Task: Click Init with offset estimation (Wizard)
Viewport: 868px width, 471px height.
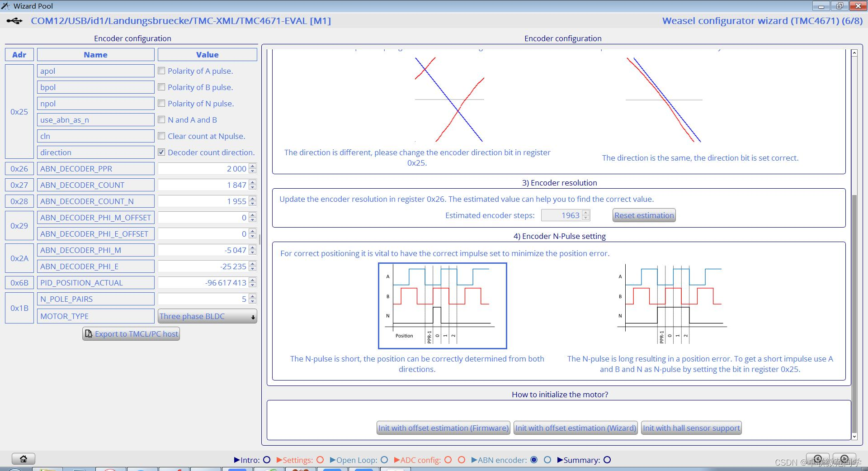Action: click(x=576, y=428)
